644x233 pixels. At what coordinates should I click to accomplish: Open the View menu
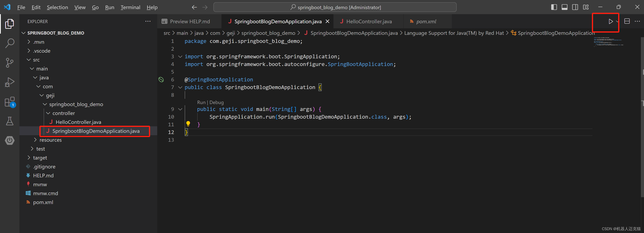point(80,7)
